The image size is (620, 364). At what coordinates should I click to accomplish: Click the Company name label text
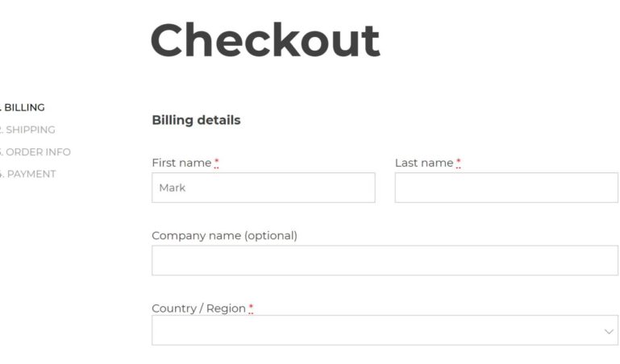coord(197,236)
